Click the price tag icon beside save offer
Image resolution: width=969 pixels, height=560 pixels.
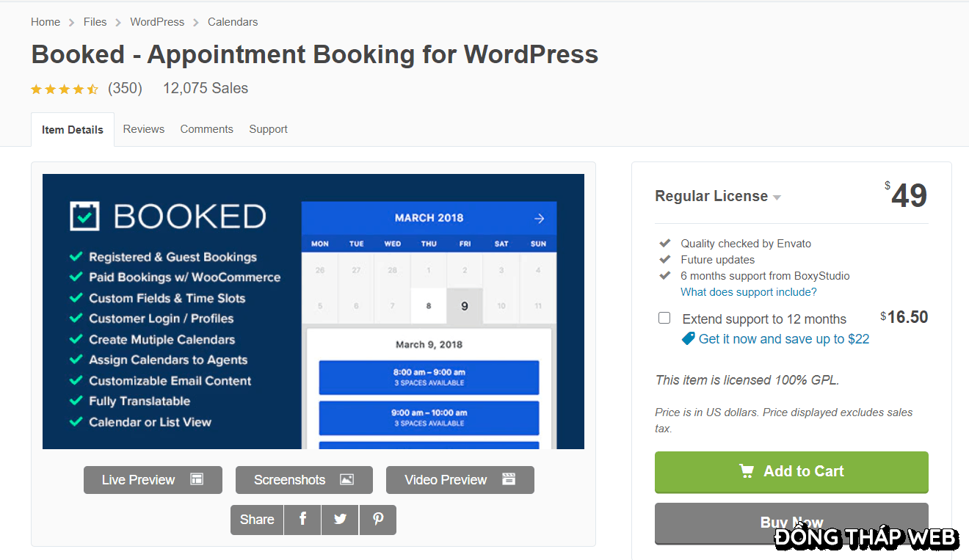click(688, 338)
